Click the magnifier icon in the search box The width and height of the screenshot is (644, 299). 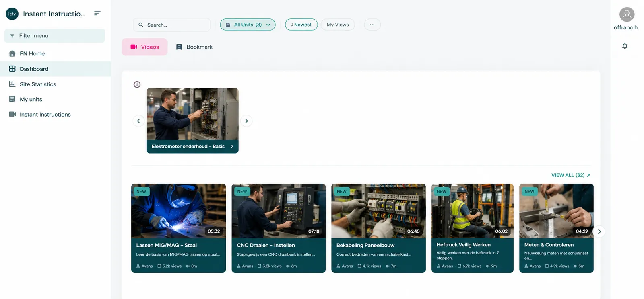tap(141, 25)
